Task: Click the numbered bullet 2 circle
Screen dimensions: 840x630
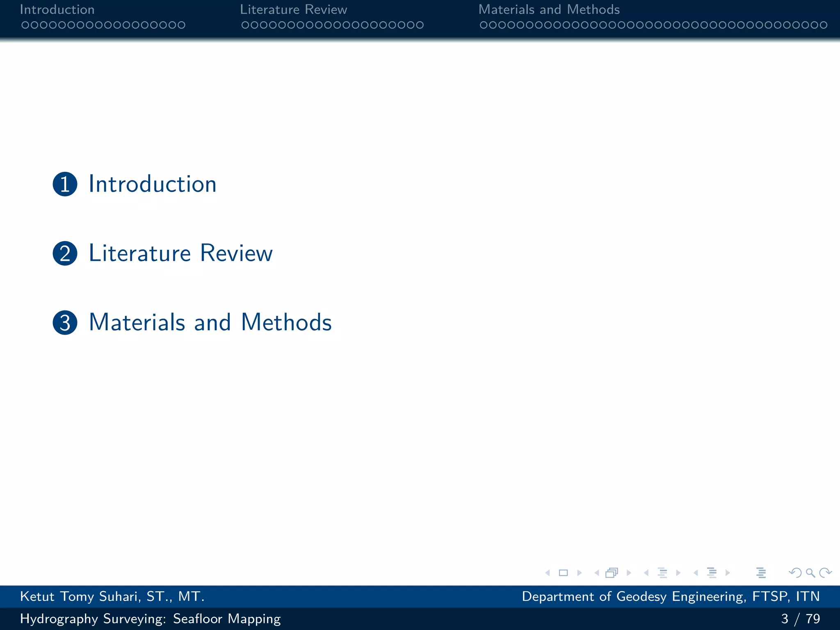Action: [x=65, y=253]
